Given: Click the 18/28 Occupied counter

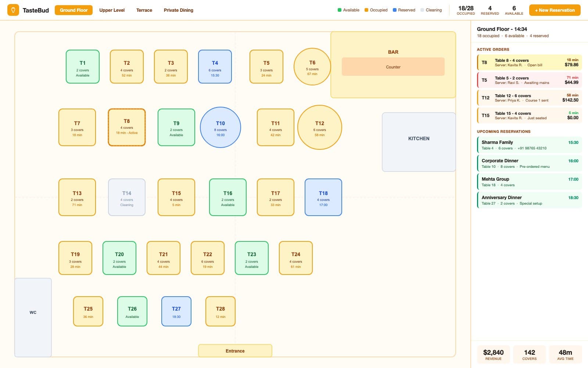Looking at the screenshot, I should click(x=466, y=10).
